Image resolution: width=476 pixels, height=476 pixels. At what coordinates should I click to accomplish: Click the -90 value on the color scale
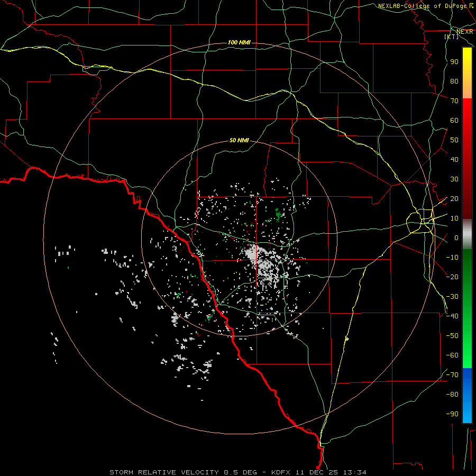[452, 414]
